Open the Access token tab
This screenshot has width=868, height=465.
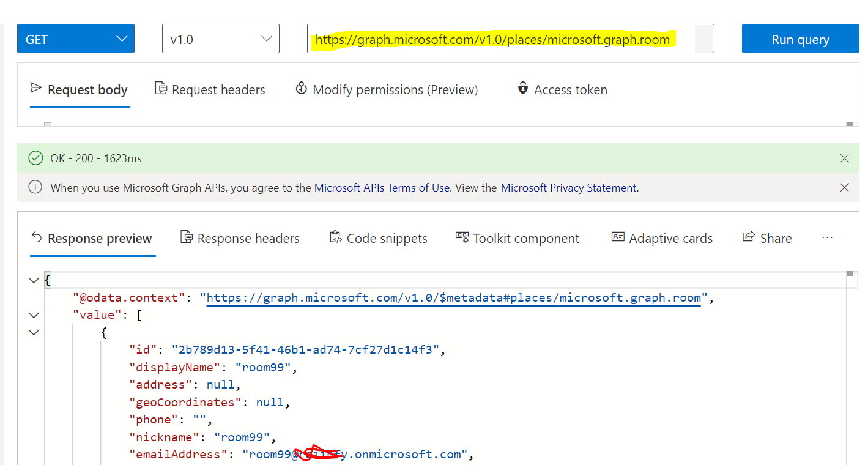point(562,90)
